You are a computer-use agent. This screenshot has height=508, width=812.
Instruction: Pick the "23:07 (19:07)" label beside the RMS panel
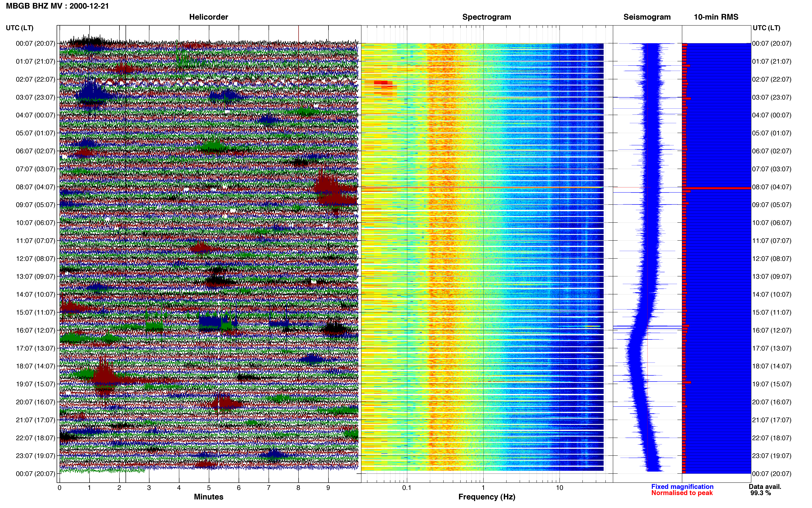coord(772,456)
